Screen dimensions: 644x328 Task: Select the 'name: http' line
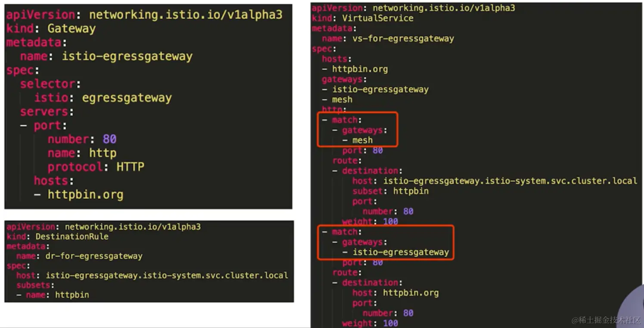[x=82, y=153]
